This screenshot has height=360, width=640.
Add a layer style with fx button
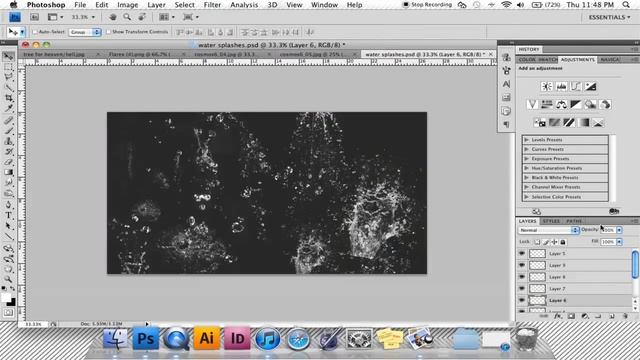tap(558, 316)
